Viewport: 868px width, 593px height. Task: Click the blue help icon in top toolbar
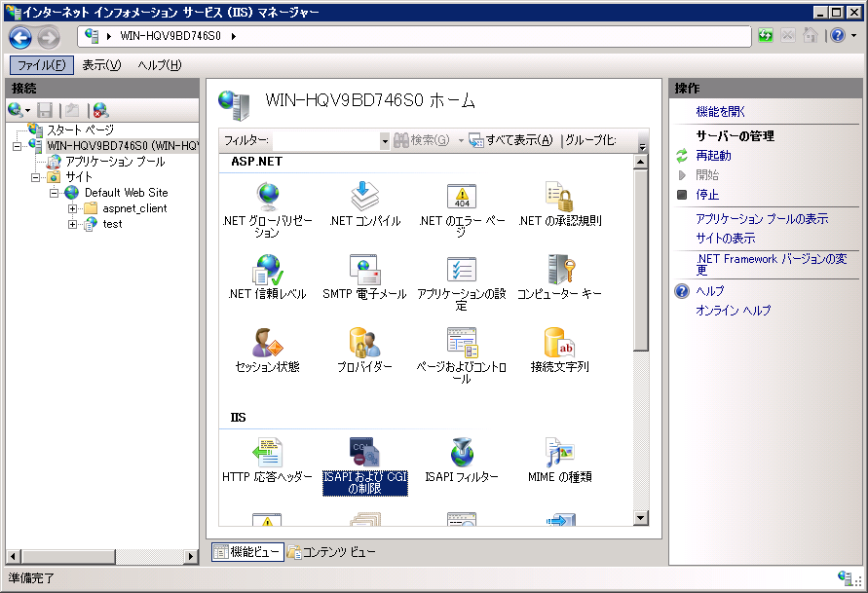[838, 35]
